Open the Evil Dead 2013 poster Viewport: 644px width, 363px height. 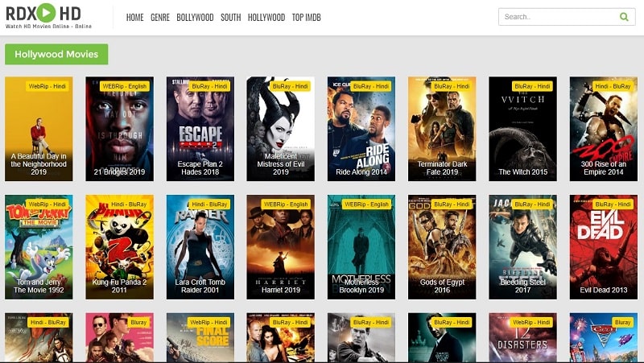click(x=604, y=247)
